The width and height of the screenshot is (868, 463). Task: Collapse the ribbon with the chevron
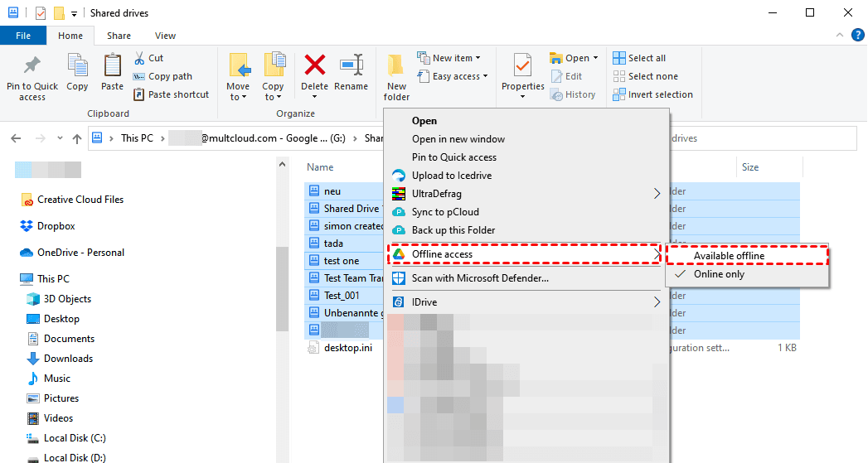[x=840, y=35]
